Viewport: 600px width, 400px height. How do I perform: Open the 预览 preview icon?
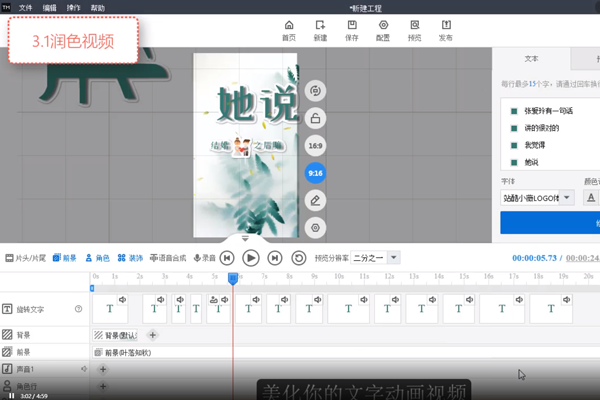pos(414,25)
